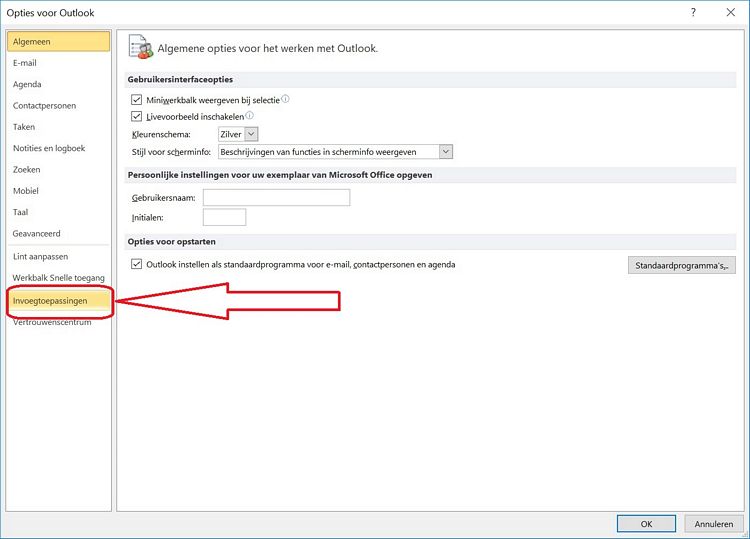Select the Invoegtoepassingen category

58,301
